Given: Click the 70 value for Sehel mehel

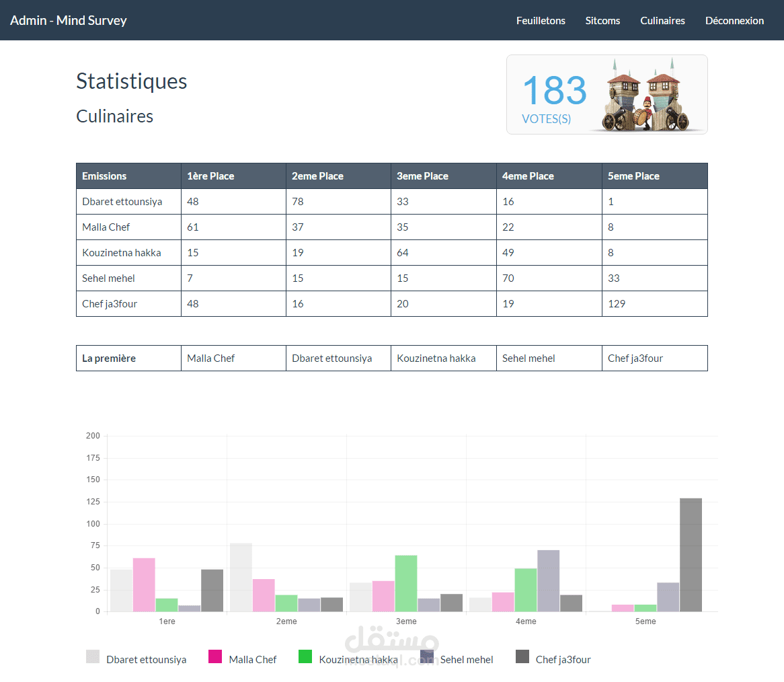Looking at the screenshot, I should click(x=508, y=278).
